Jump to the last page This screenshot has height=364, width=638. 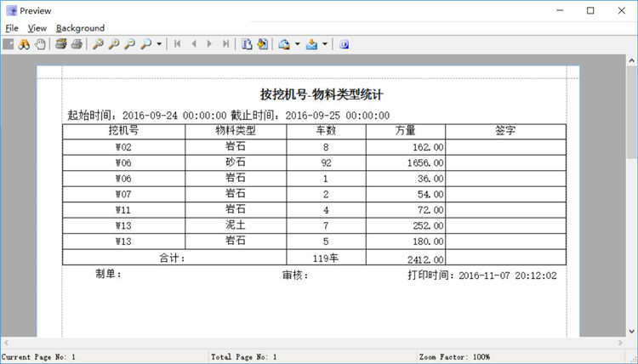pyautogui.click(x=225, y=43)
